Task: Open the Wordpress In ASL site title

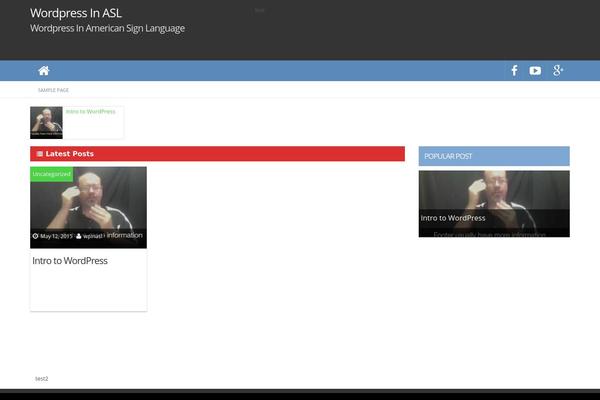Action: (x=76, y=13)
